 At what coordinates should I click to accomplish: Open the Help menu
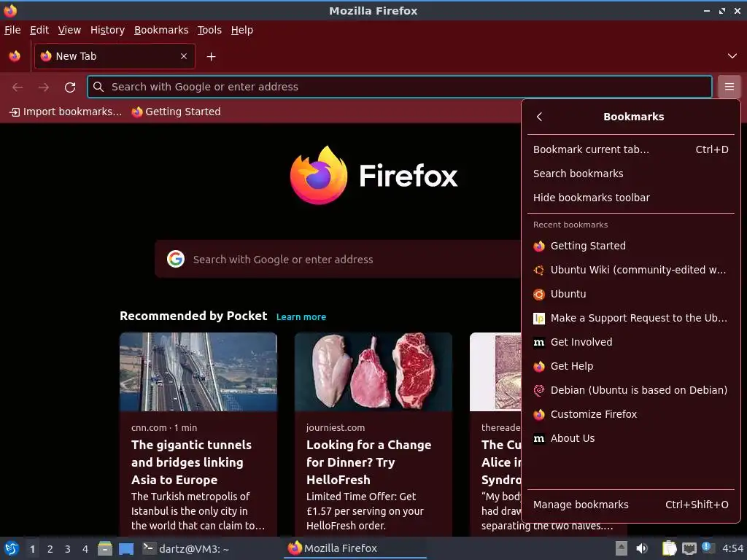point(242,30)
